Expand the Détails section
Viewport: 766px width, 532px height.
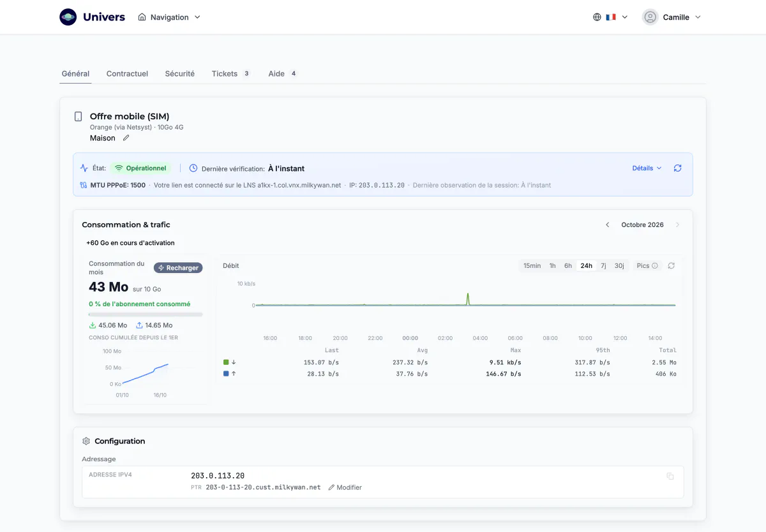click(647, 168)
